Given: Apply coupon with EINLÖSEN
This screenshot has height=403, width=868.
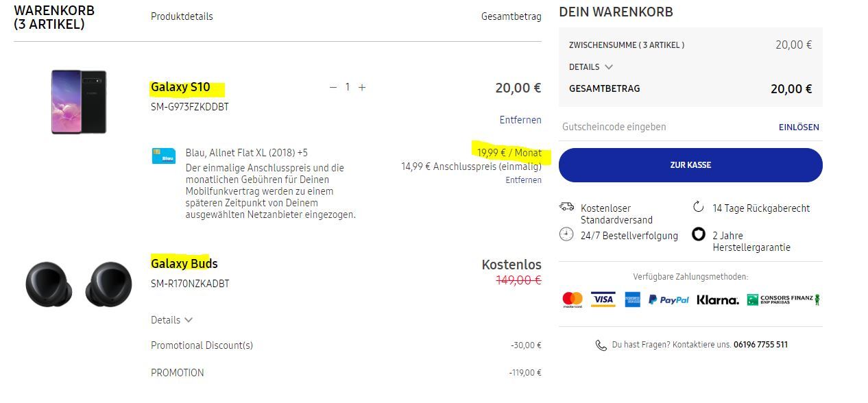Looking at the screenshot, I should pyautogui.click(x=799, y=127).
